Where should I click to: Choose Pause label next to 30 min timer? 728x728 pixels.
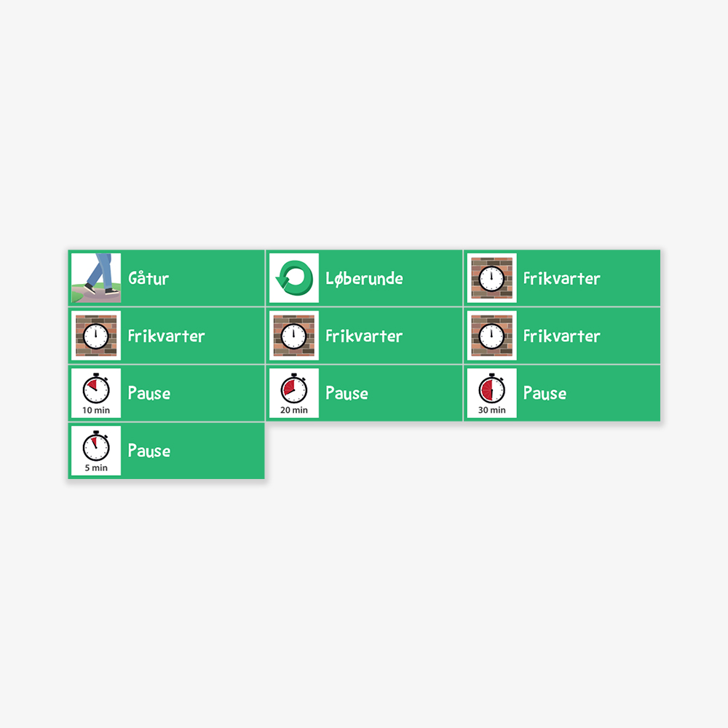pos(545,393)
